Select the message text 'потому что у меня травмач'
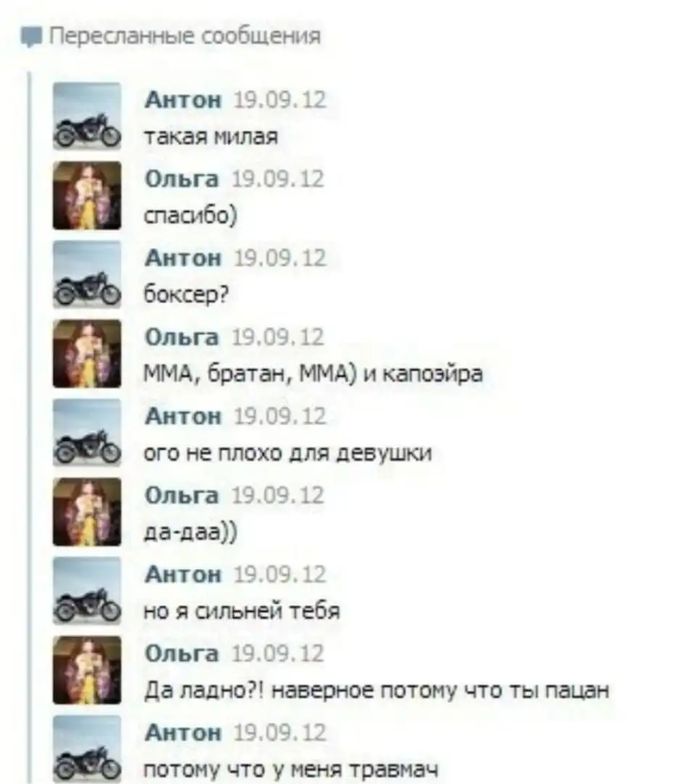Viewport: 687px width, 784px height. [x=292, y=770]
